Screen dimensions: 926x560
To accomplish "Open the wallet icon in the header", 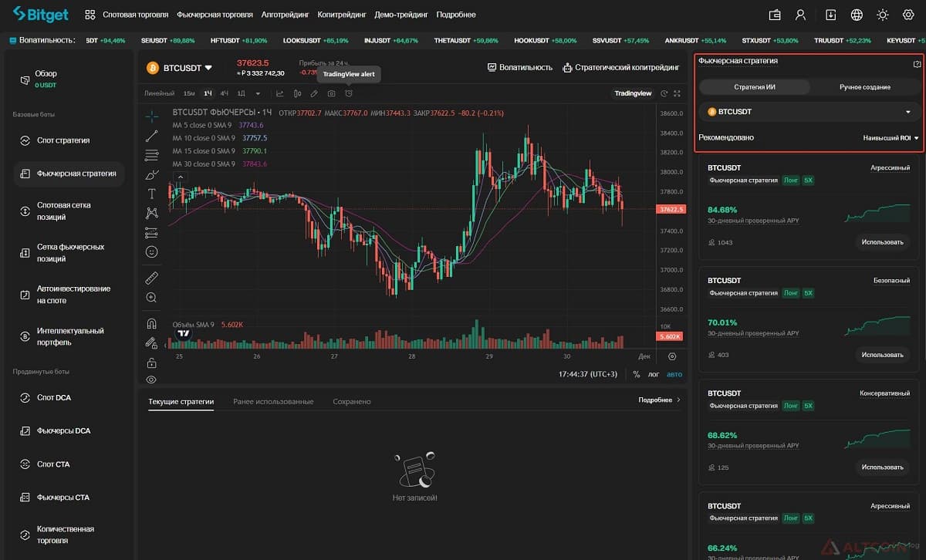I will pyautogui.click(x=776, y=15).
